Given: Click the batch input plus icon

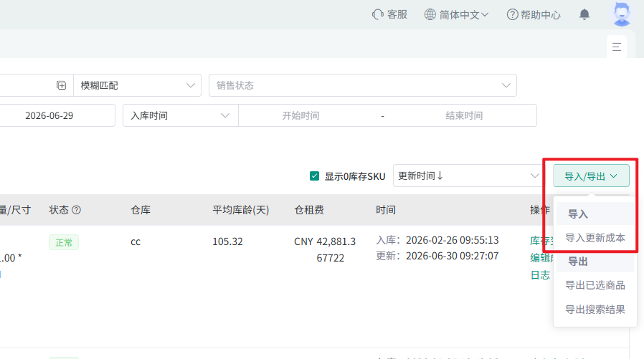Looking at the screenshot, I should tap(61, 85).
